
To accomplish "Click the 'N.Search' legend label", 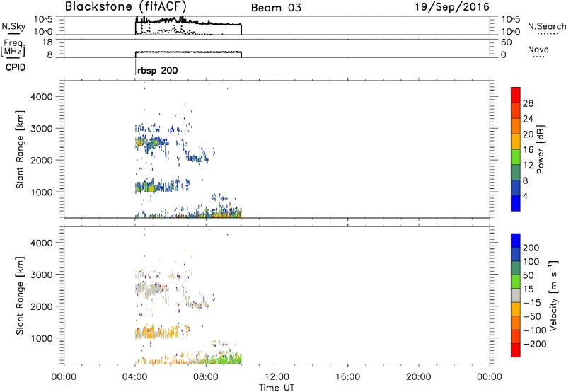I will pos(546,26).
